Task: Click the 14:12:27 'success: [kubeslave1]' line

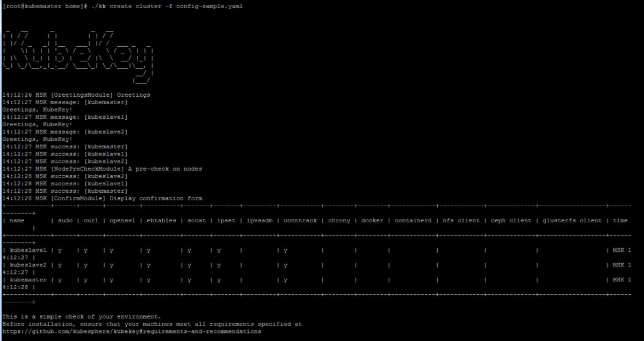Action: click(x=65, y=154)
